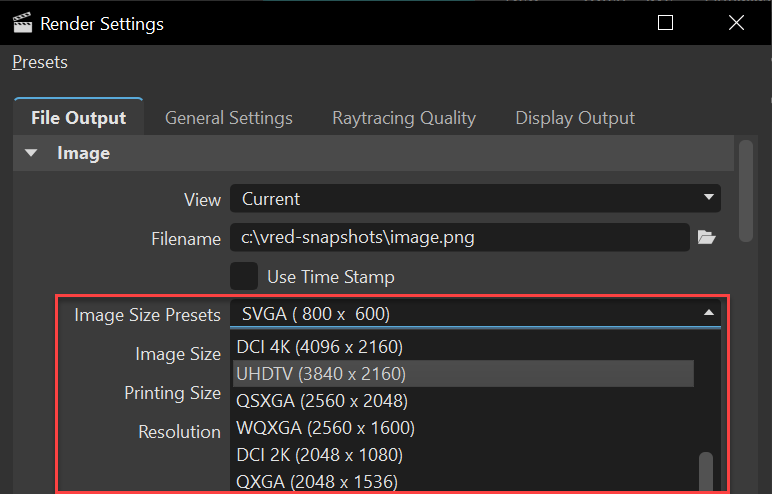Switch to the General Settings tab

(229, 118)
